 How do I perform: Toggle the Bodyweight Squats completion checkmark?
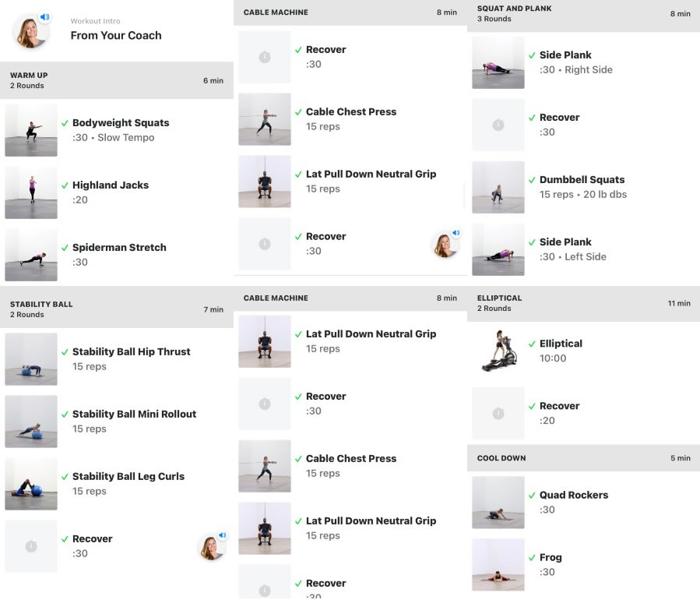pos(65,123)
